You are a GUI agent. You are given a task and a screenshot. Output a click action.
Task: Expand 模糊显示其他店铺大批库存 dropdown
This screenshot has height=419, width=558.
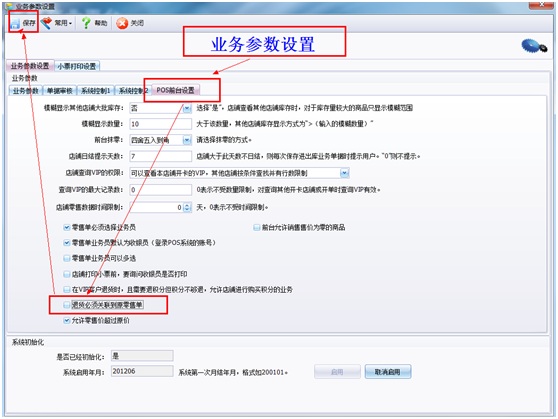click(187, 108)
